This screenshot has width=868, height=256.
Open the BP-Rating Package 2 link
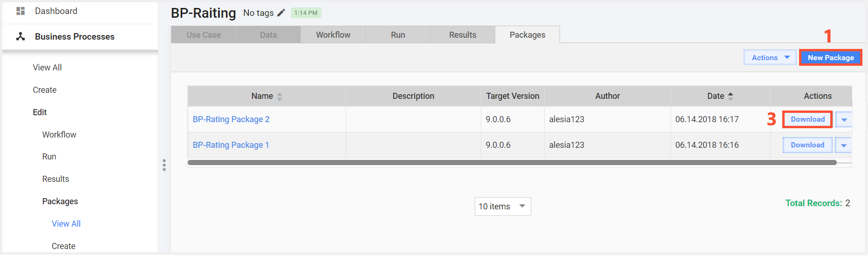[x=231, y=119]
